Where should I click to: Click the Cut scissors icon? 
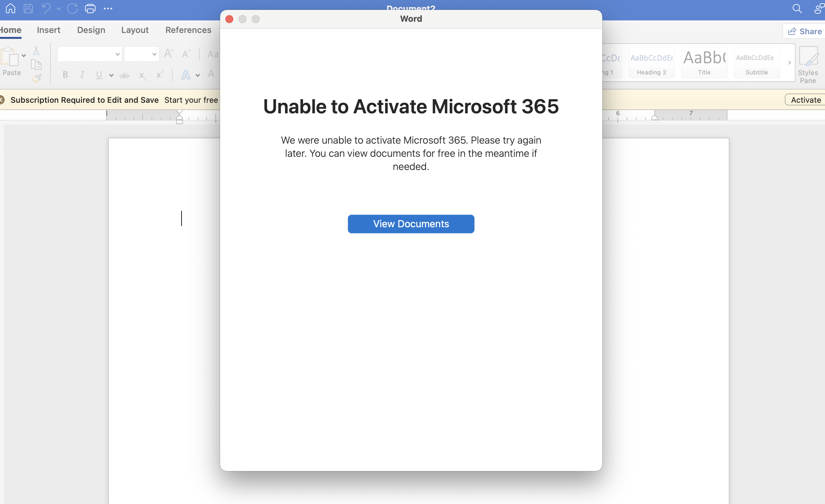click(x=36, y=50)
